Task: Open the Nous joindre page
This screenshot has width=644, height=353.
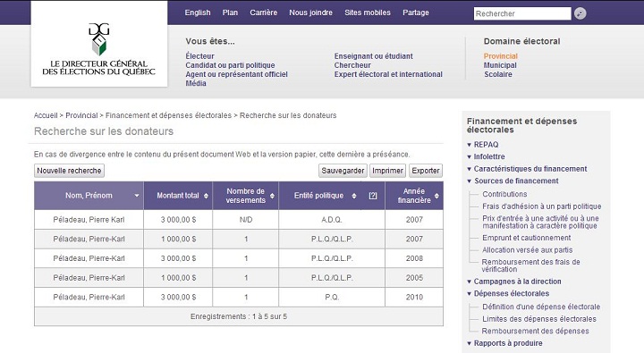Action: [x=311, y=13]
